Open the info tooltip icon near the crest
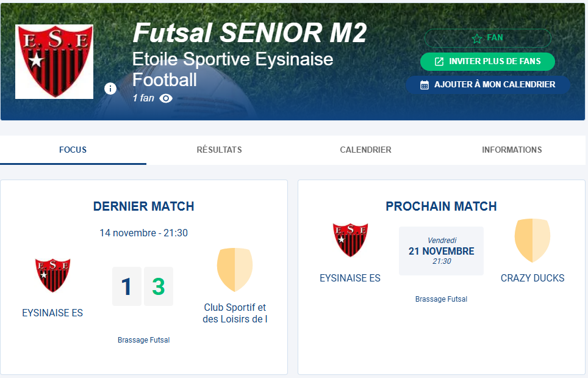Screen dimensions: 588x378 (110, 89)
